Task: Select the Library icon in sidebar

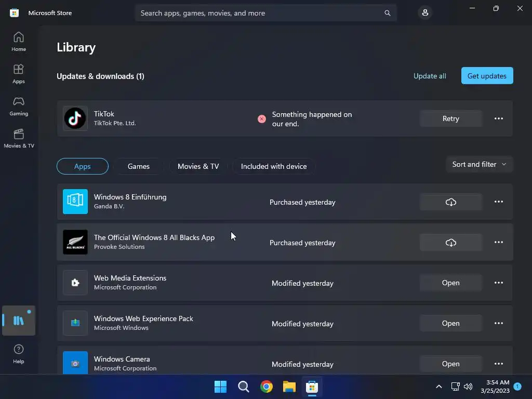Action: click(19, 321)
